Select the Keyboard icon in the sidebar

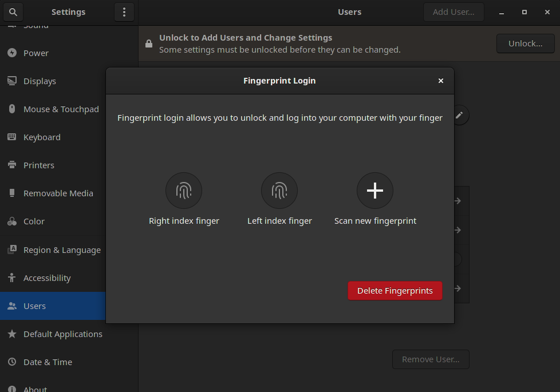(12, 137)
